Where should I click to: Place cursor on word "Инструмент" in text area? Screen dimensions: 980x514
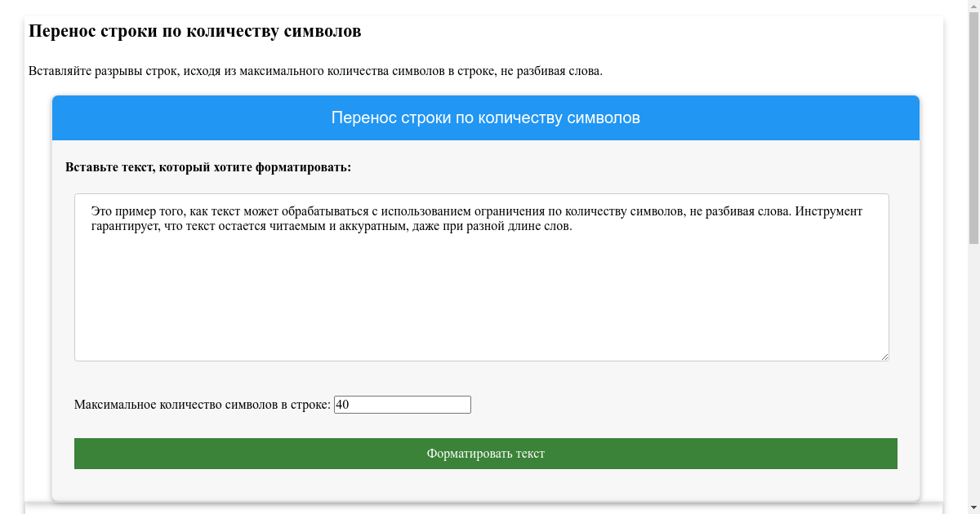[x=829, y=211]
